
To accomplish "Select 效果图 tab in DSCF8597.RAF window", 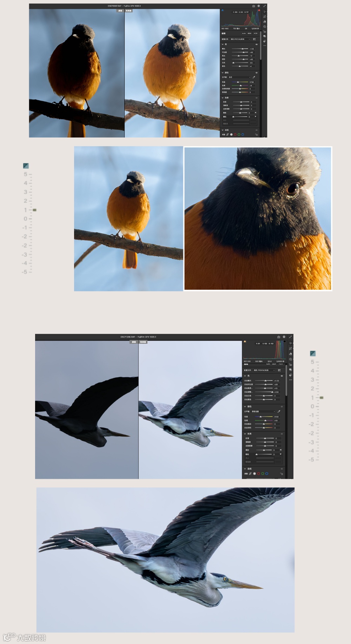I will pyautogui.click(x=128, y=11).
